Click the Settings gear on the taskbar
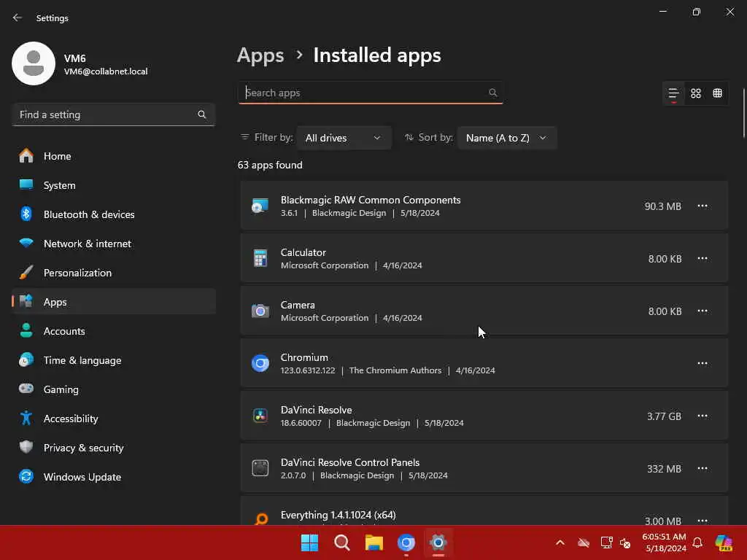 point(438,542)
